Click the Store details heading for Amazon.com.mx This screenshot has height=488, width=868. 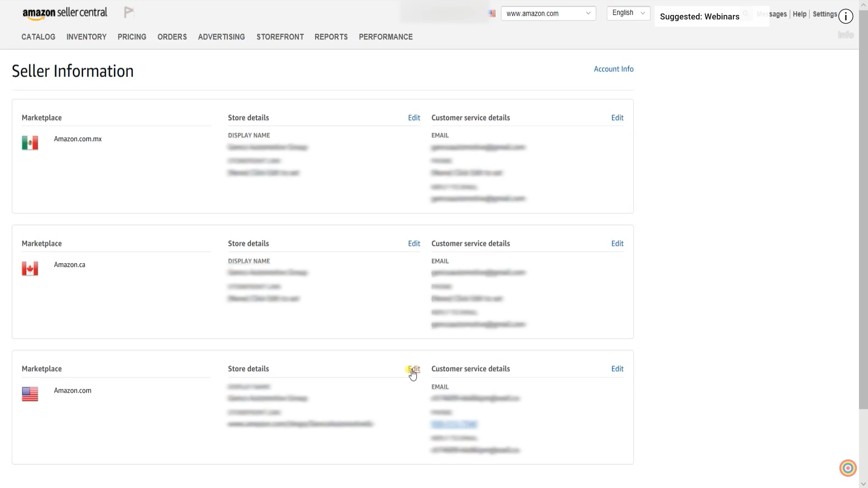pos(248,118)
